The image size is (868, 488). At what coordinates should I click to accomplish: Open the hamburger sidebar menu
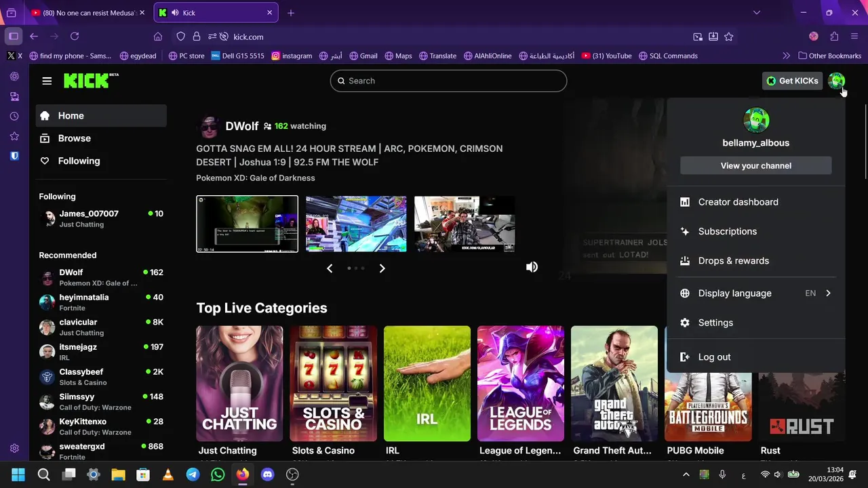47,81
